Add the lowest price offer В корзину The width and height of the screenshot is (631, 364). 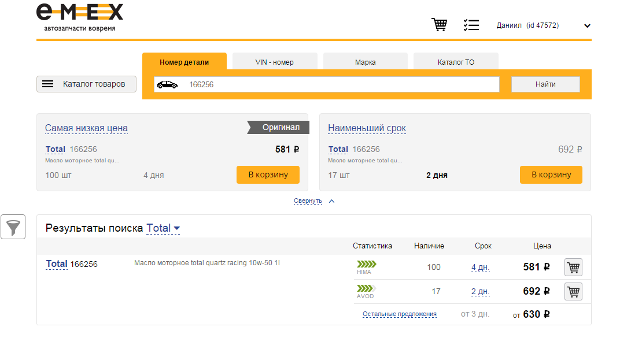[x=268, y=174]
